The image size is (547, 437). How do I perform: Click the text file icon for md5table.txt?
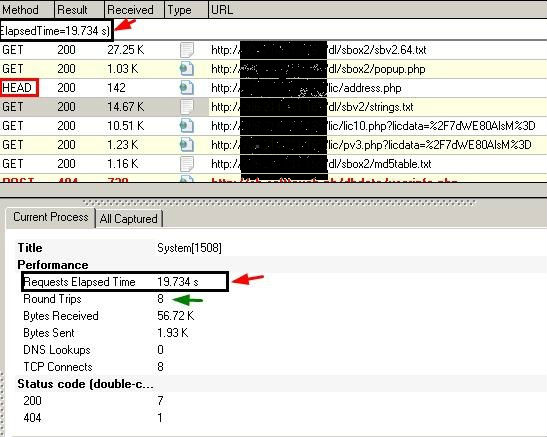187,164
